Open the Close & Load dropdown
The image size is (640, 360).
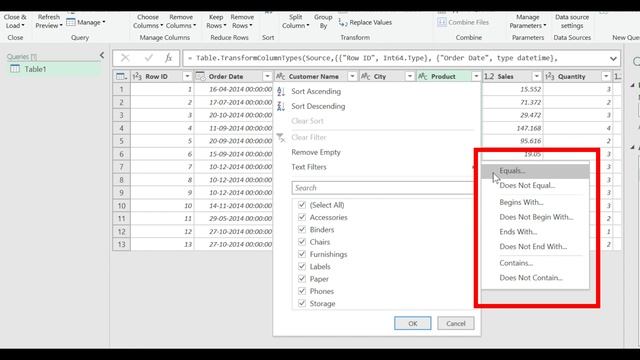(15, 21)
